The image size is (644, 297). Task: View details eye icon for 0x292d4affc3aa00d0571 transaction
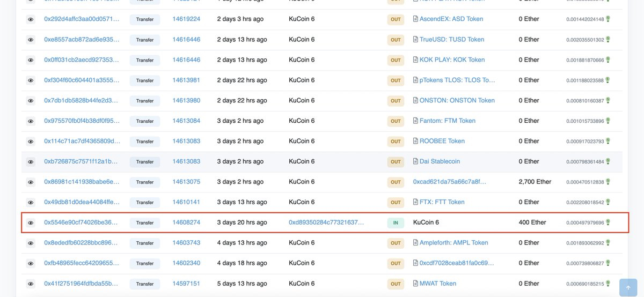coord(31,19)
